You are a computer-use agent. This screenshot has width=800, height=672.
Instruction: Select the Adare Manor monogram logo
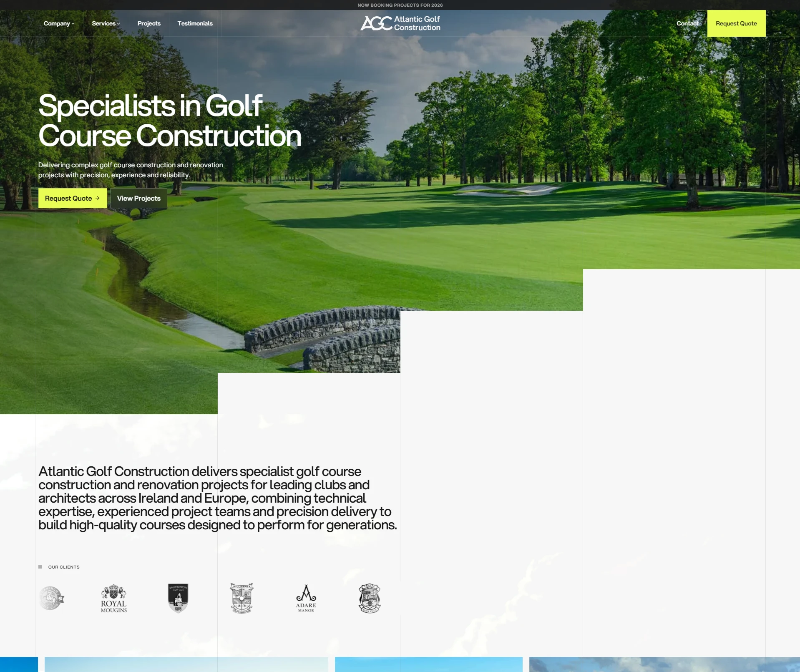[x=305, y=598]
